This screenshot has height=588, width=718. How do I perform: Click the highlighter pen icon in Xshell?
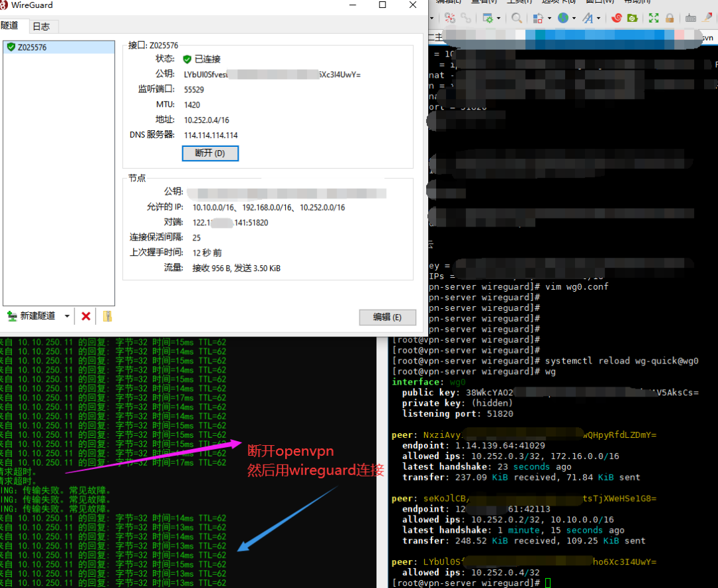(x=707, y=18)
